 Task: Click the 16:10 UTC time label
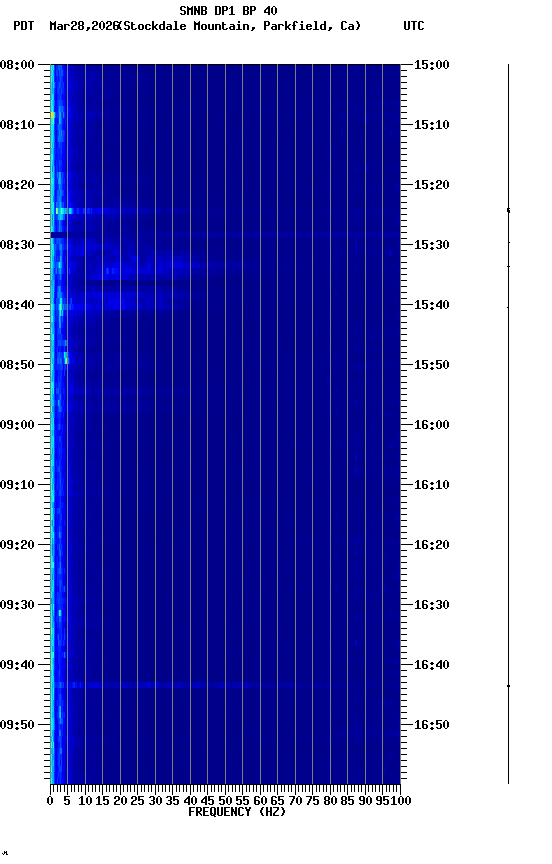tap(431, 485)
